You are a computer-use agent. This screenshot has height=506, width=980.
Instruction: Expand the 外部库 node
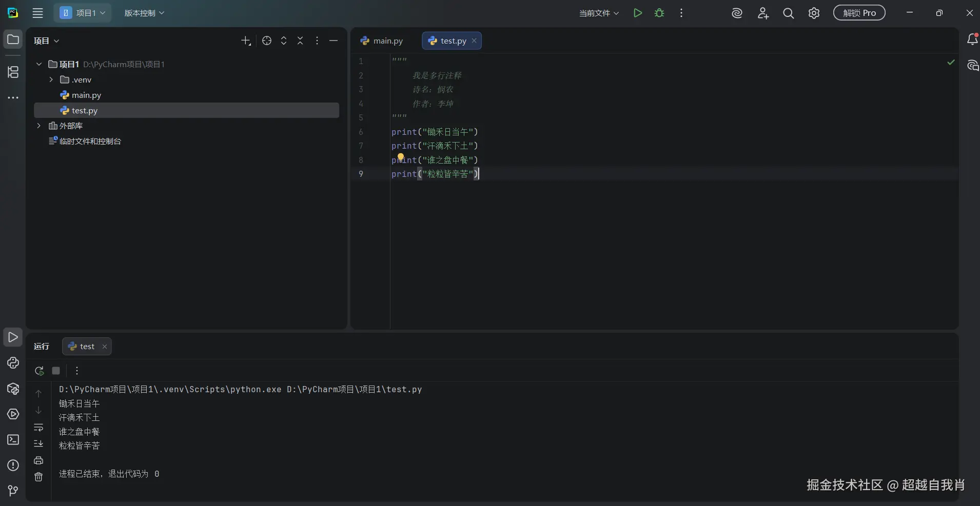click(39, 126)
